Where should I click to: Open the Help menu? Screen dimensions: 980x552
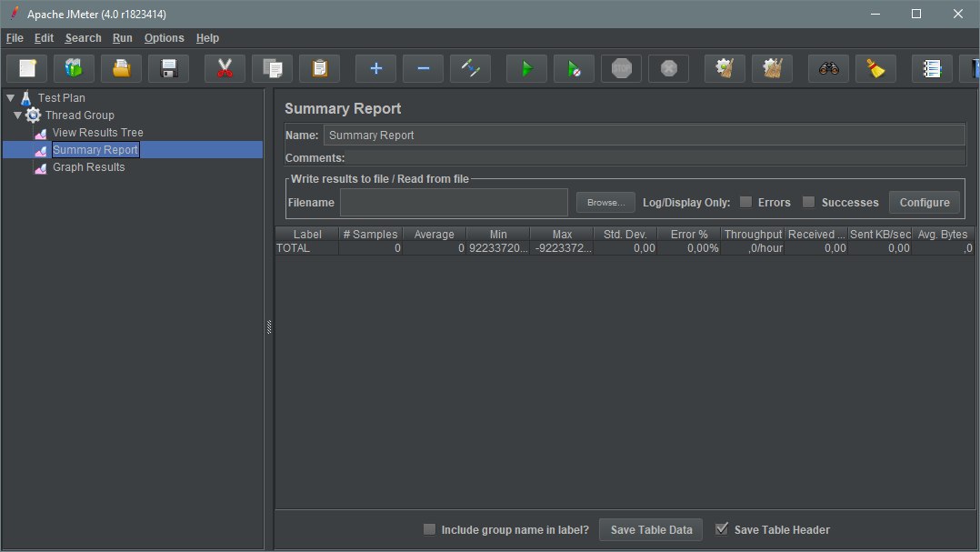pos(207,38)
